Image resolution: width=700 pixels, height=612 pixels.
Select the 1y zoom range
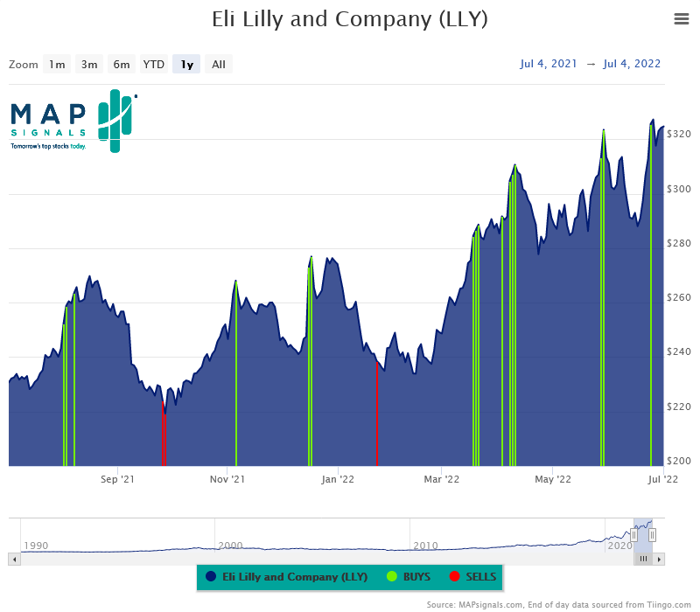(x=186, y=64)
